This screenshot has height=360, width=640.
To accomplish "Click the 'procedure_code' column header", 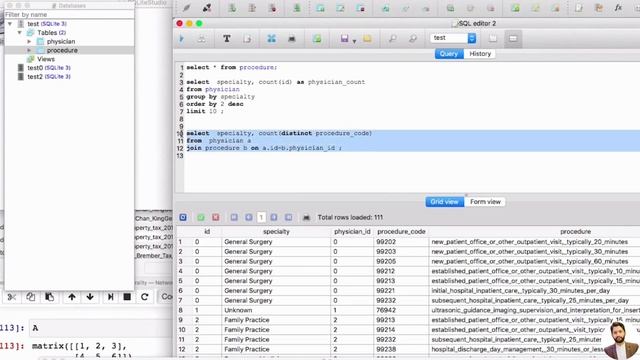I will (401, 231).
